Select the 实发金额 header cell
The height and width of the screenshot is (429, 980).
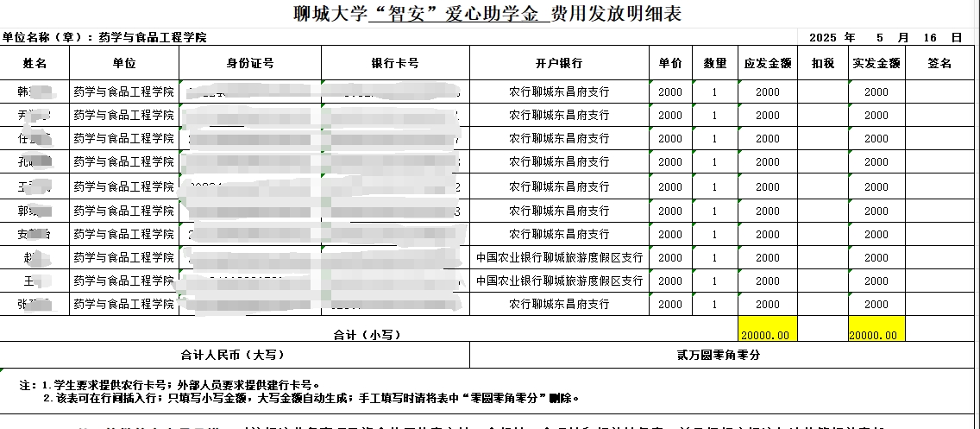tap(876, 63)
